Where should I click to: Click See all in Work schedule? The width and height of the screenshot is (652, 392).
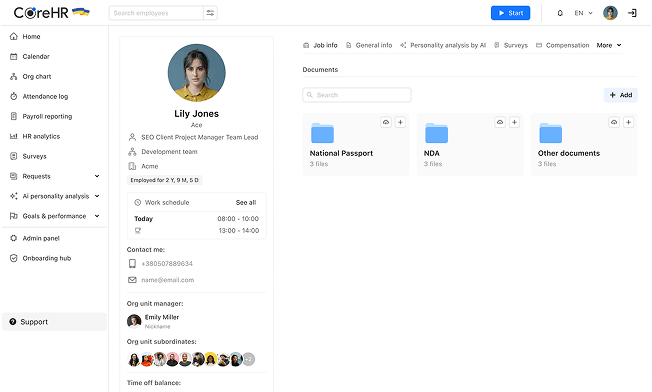pos(246,202)
